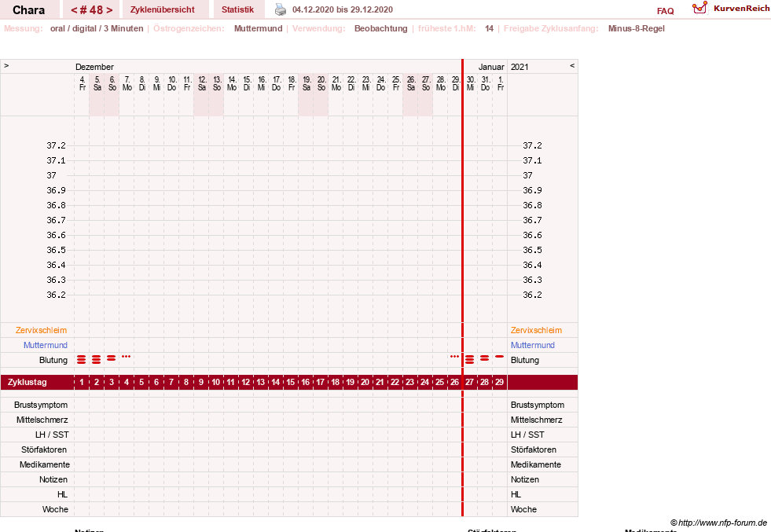Click the left Blutung row label
The height and width of the screenshot is (532, 771).
point(53,360)
